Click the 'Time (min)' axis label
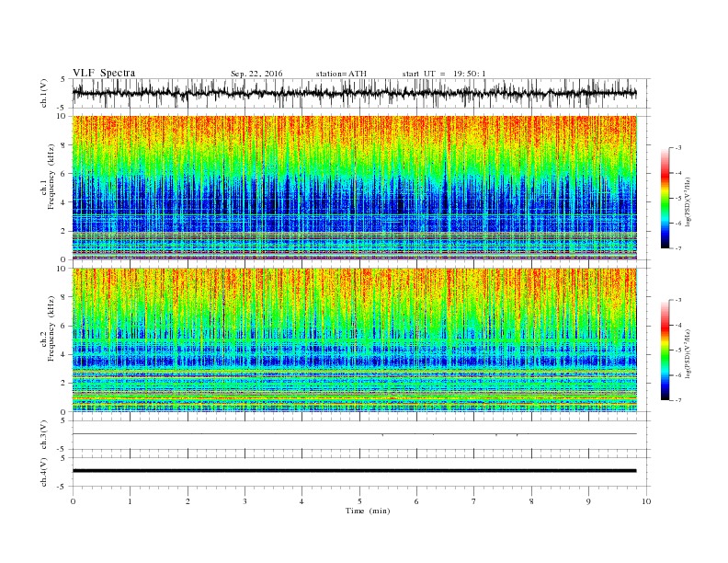The image size is (728, 563). [368, 511]
